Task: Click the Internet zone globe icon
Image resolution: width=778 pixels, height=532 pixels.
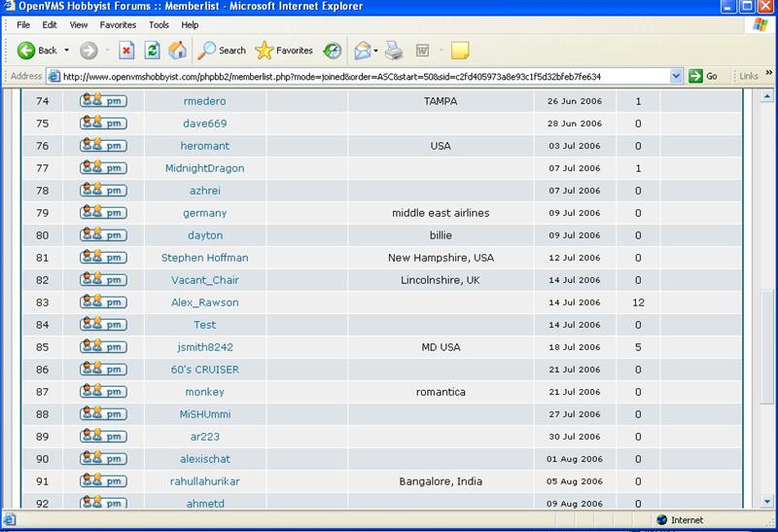Action: pyautogui.click(x=662, y=519)
